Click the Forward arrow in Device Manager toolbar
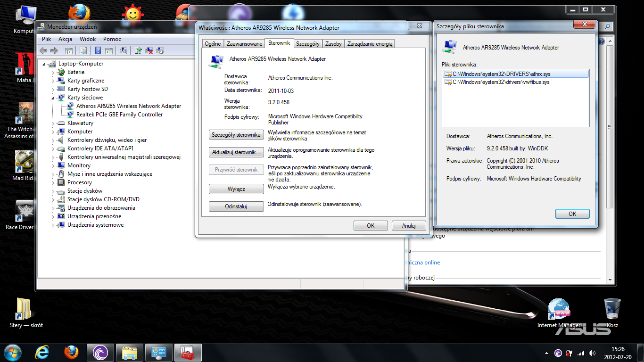 (x=54, y=50)
